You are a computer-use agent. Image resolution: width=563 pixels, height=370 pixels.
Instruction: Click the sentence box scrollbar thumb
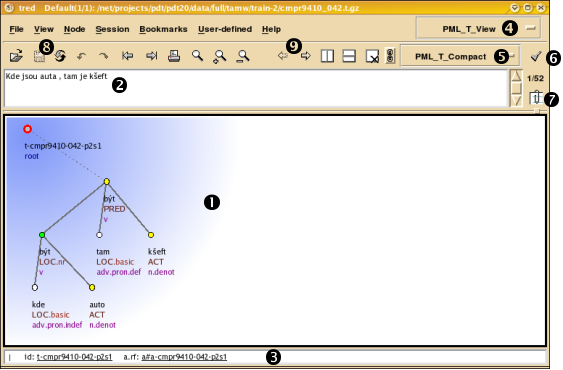point(516,88)
